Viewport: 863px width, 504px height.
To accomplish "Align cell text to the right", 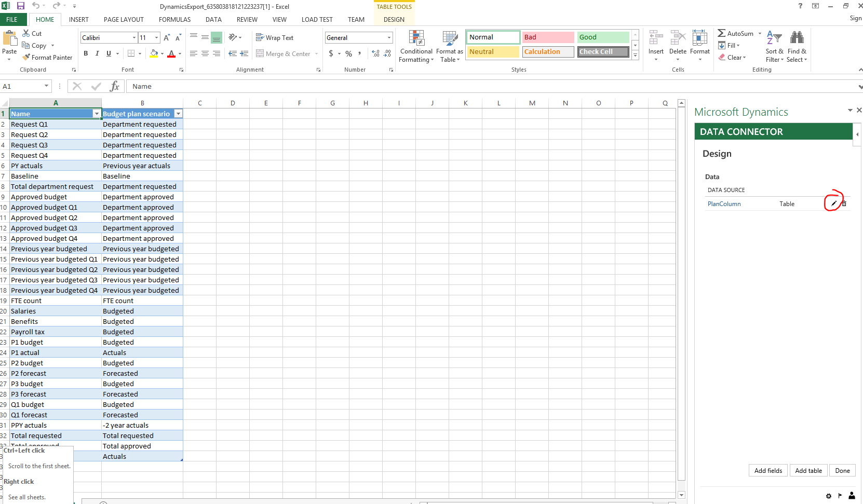I will (x=217, y=53).
